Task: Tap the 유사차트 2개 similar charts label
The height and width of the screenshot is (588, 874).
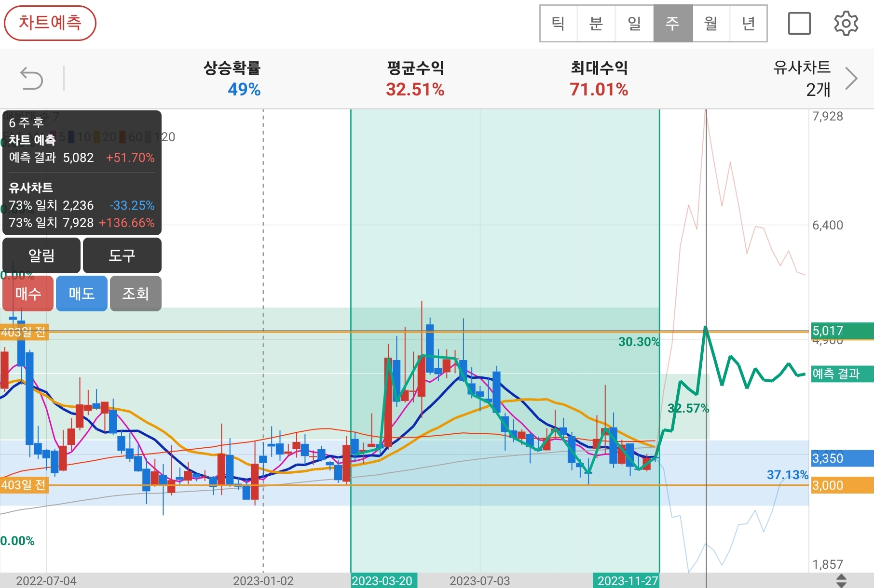Action: [802, 78]
